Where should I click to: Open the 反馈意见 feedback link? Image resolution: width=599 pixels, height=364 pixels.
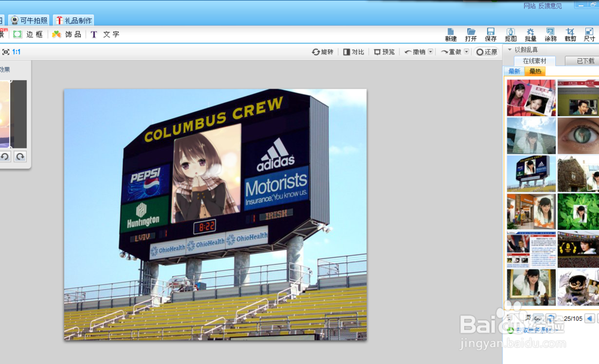point(550,6)
